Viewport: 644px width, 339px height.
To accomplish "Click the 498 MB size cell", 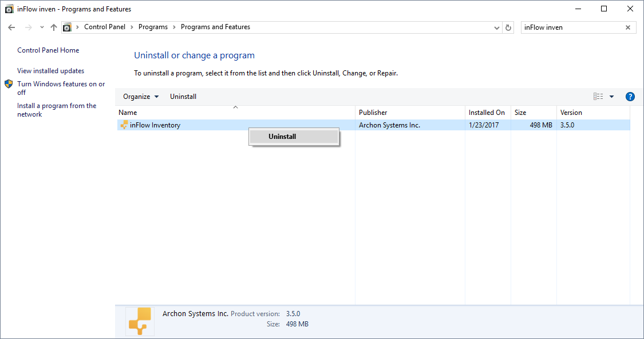I will click(541, 125).
